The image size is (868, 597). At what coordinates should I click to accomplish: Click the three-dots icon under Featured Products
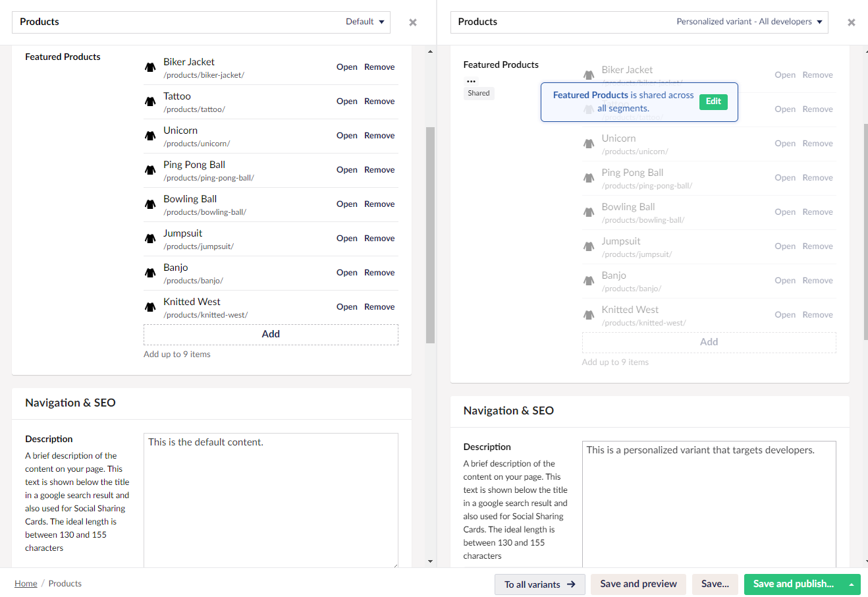(x=471, y=81)
